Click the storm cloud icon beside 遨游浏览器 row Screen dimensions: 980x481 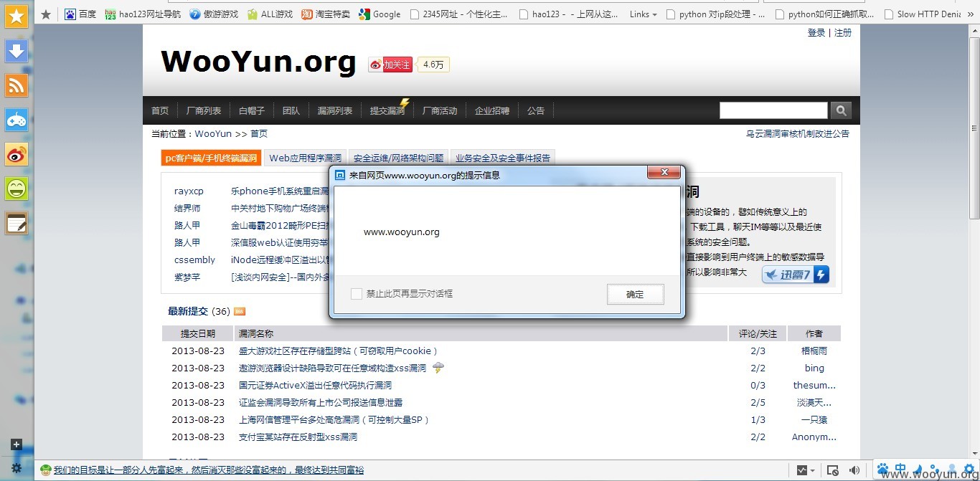pos(438,368)
